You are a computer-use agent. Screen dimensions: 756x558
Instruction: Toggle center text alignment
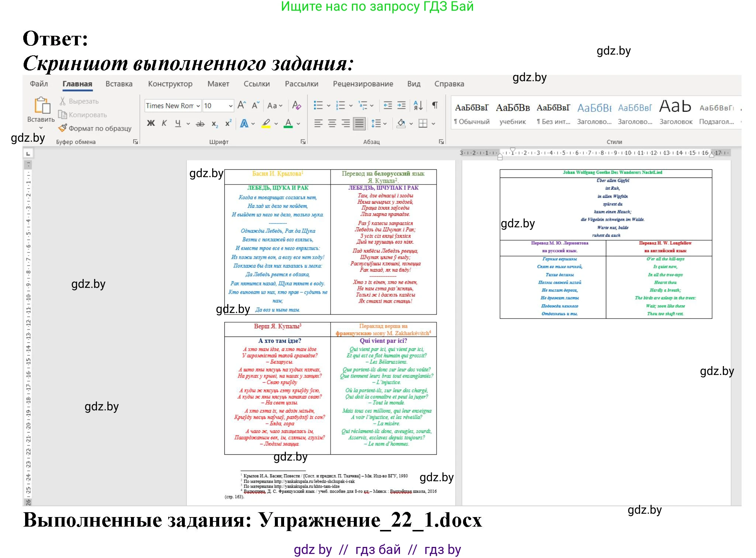331,123
